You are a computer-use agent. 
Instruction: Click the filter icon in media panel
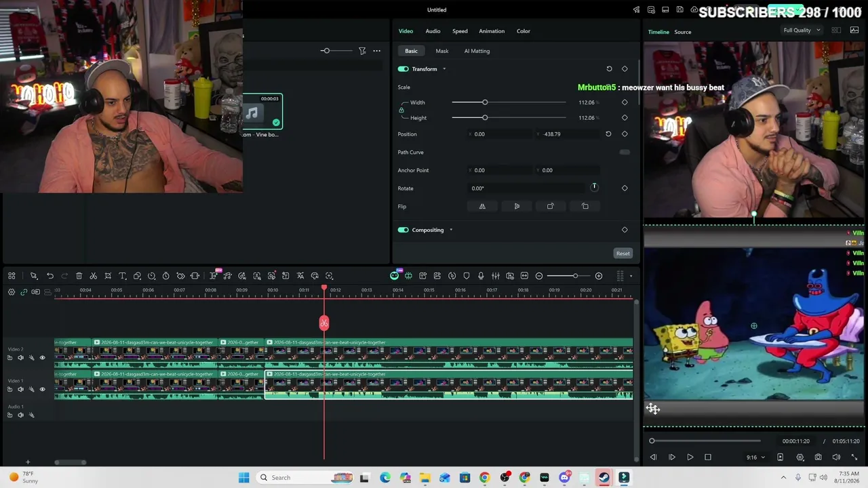[x=362, y=51]
